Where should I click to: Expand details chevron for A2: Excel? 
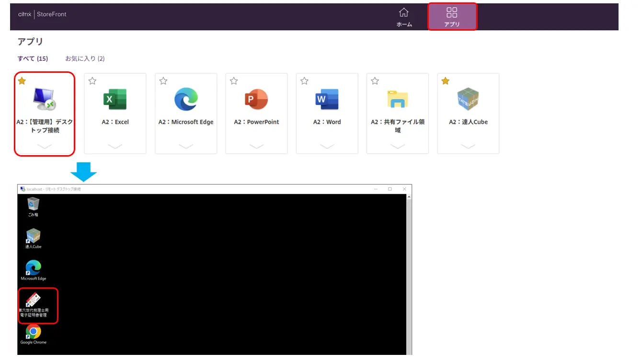click(115, 146)
